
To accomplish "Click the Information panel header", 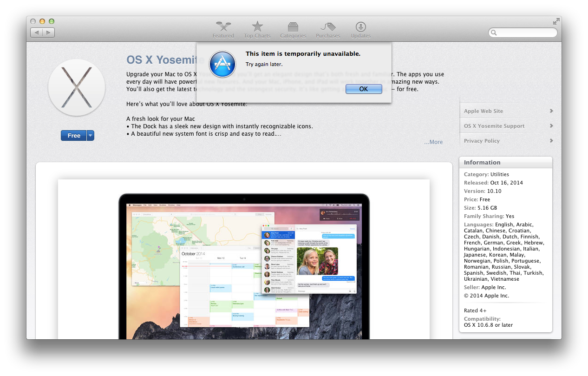I will pyautogui.click(x=506, y=162).
